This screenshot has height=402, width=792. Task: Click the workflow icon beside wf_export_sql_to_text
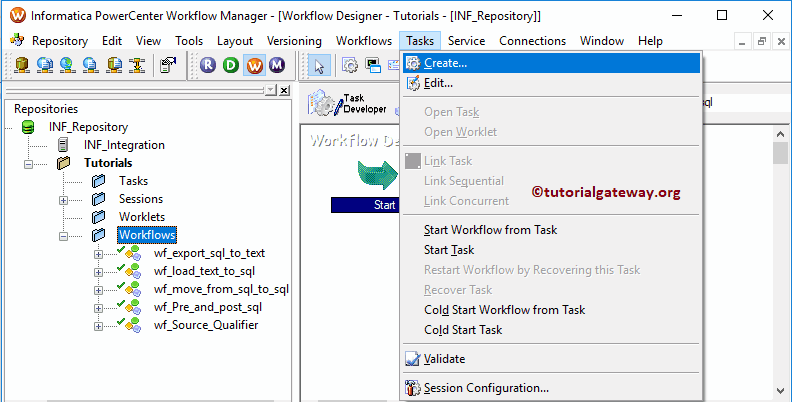click(133, 253)
